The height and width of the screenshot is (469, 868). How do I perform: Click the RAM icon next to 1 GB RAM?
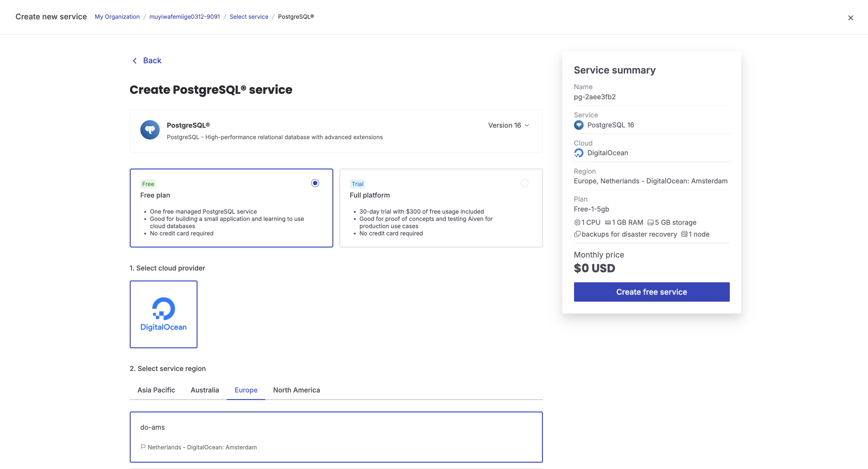point(608,222)
